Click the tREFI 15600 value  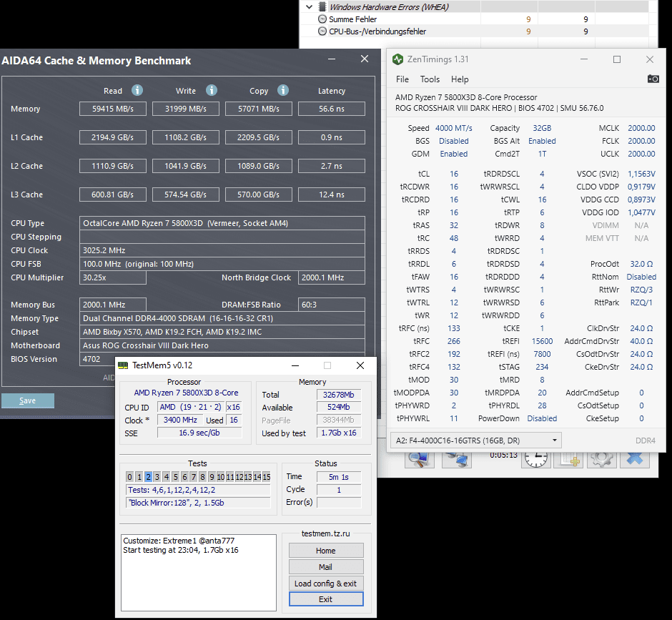[542, 341]
